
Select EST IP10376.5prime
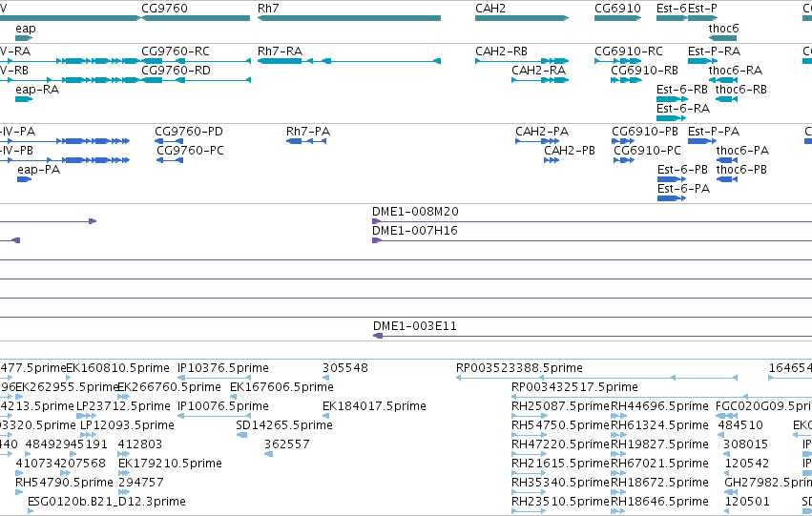tap(215, 378)
